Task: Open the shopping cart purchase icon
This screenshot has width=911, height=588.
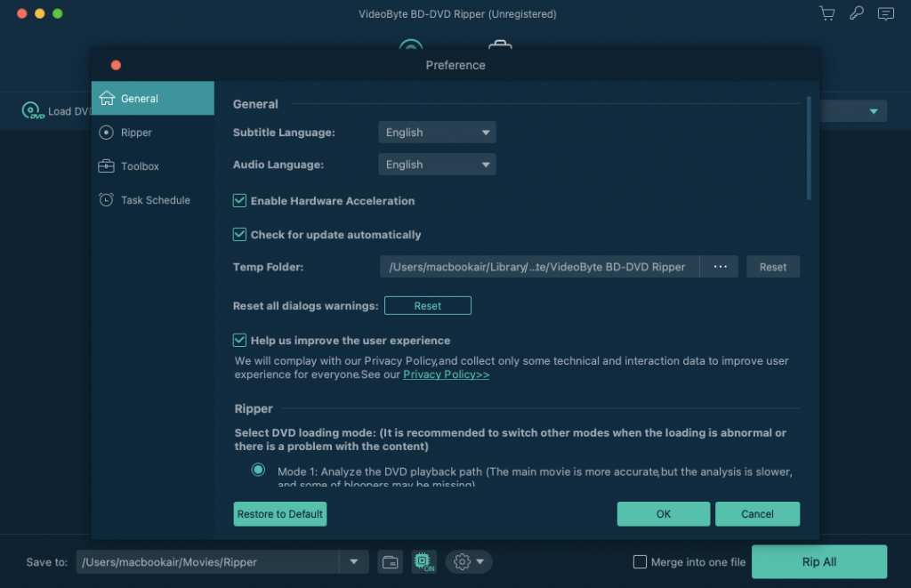Action: [827, 13]
